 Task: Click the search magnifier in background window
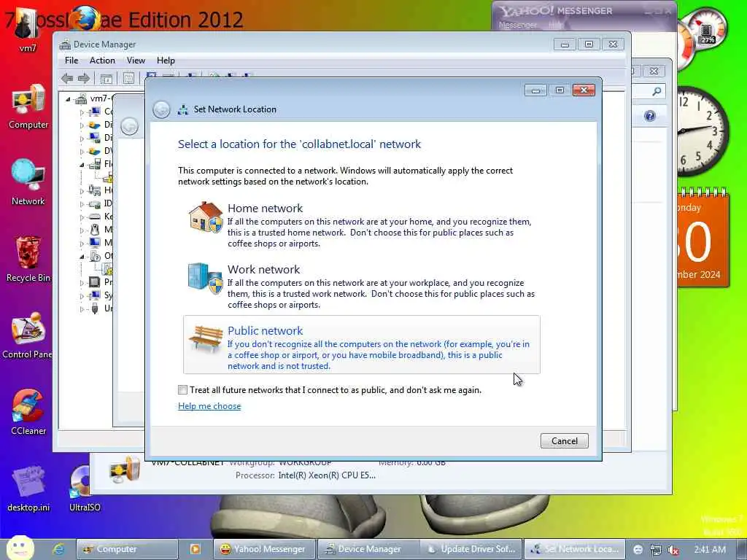(x=657, y=91)
